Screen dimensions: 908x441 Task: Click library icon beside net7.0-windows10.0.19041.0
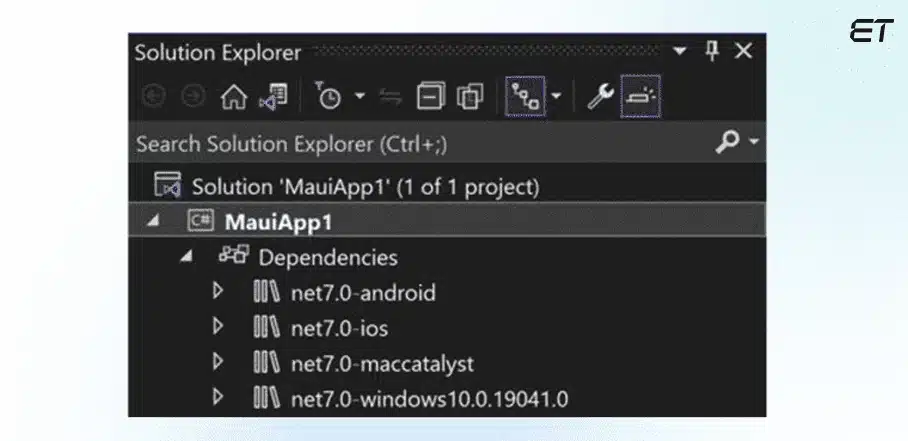click(266, 398)
